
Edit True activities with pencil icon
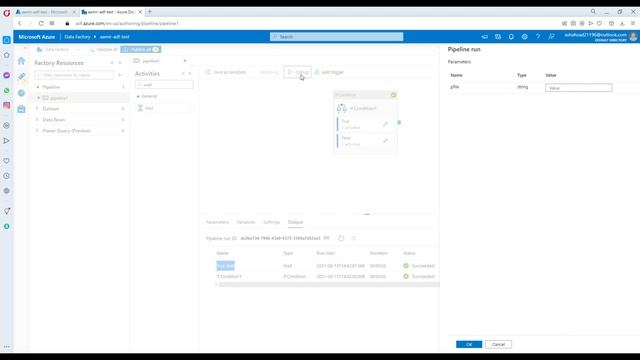pos(385,124)
